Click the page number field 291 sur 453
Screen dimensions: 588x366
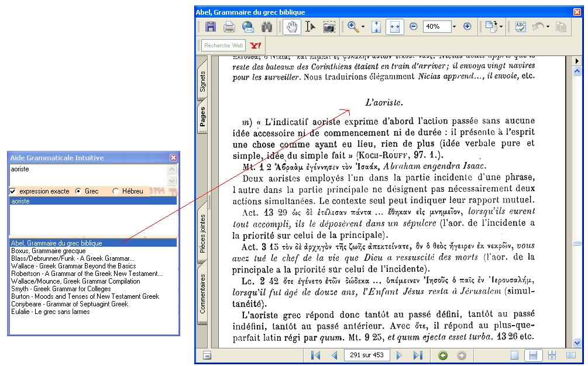pyautogui.click(x=367, y=355)
